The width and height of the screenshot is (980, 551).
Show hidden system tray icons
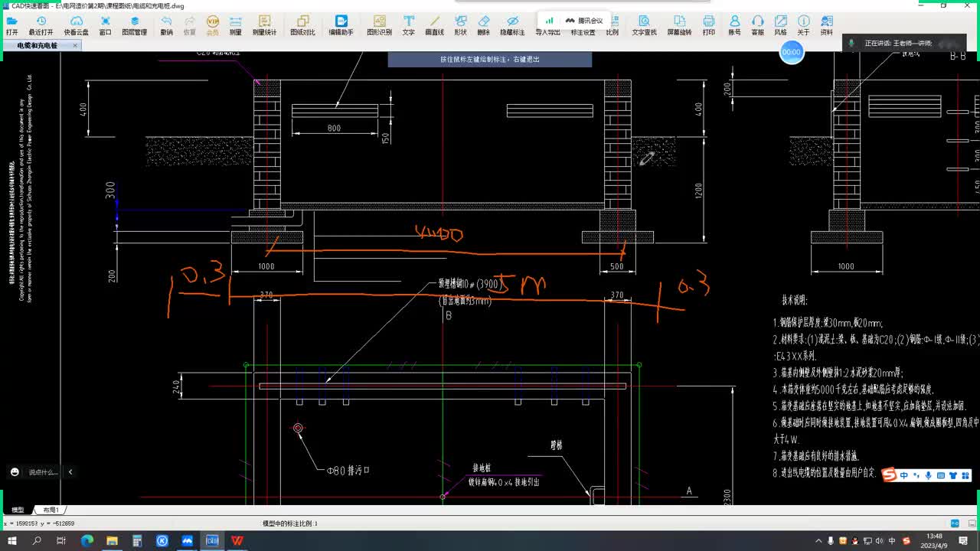coord(817,541)
